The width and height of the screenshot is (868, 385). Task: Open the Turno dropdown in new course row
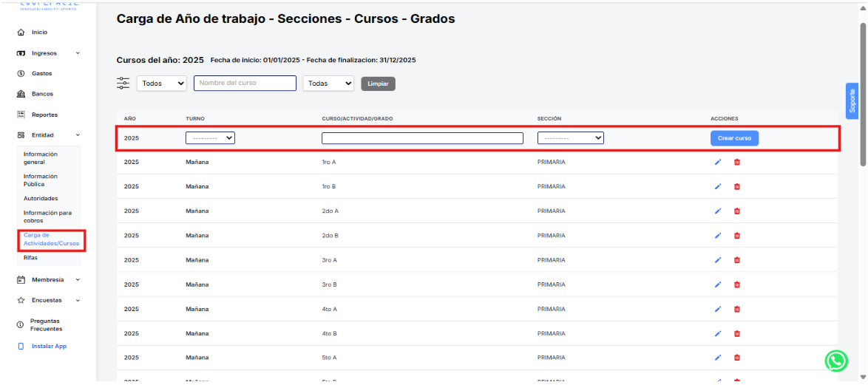(210, 138)
